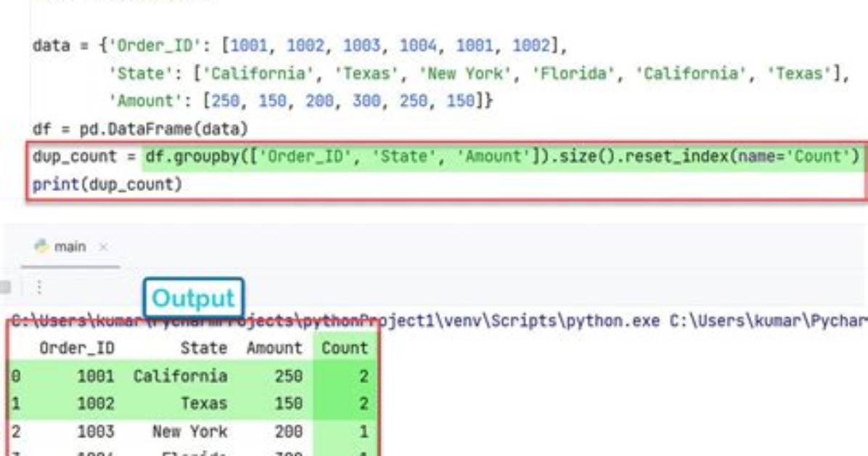The width and height of the screenshot is (868, 456).
Task: Click the Amount column header in output
Action: click(274, 348)
